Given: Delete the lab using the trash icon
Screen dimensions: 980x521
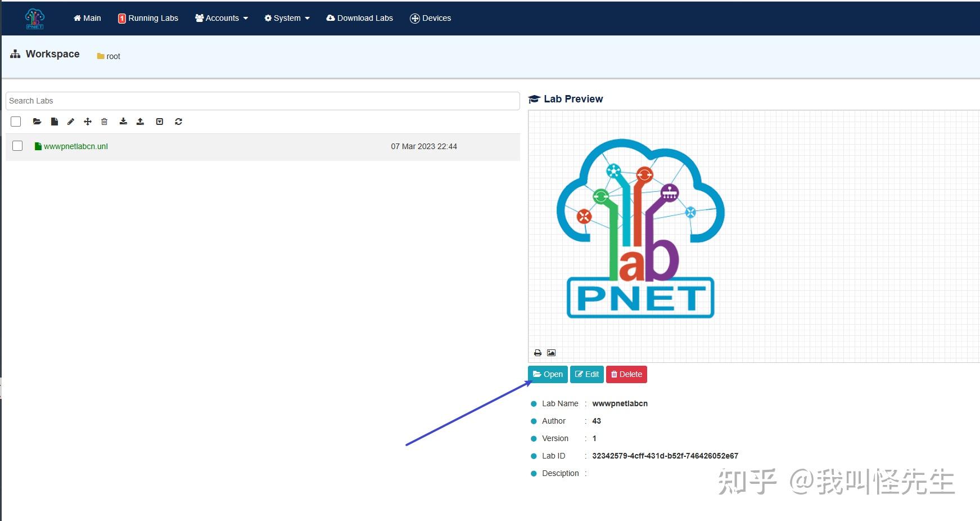Looking at the screenshot, I should coord(104,122).
